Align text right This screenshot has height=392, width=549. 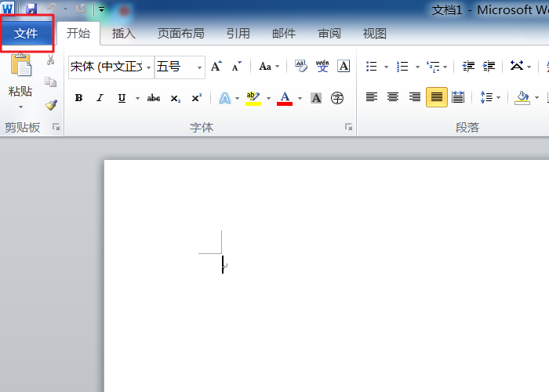pos(415,97)
